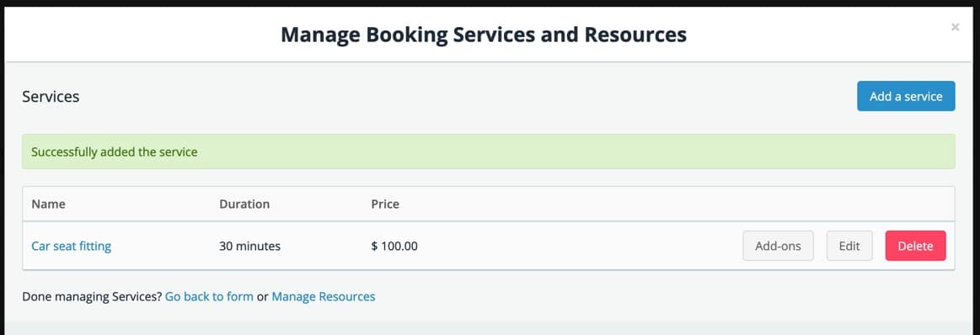
Task: Edit the Car seat fitting service
Action: pyautogui.click(x=849, y=246)
